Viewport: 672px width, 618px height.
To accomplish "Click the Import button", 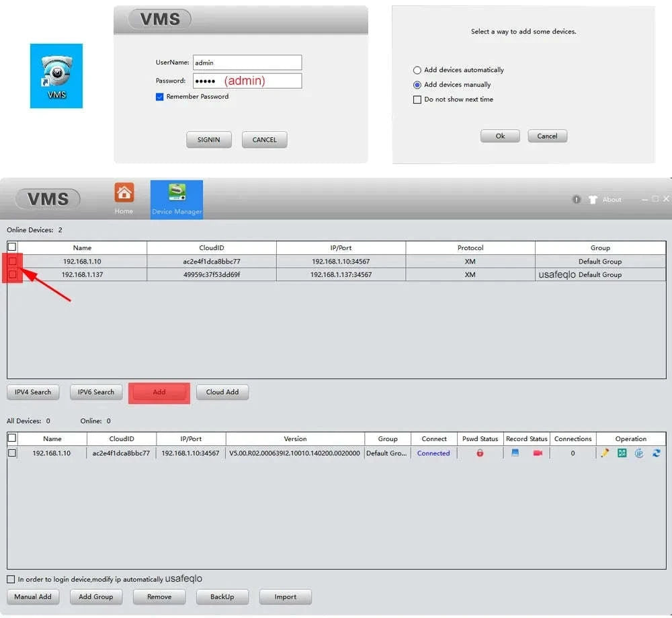I will [x=286, y=596].
